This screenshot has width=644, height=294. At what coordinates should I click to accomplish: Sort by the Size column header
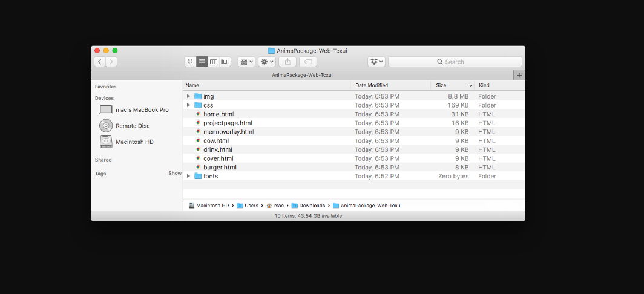coord(452,85)
